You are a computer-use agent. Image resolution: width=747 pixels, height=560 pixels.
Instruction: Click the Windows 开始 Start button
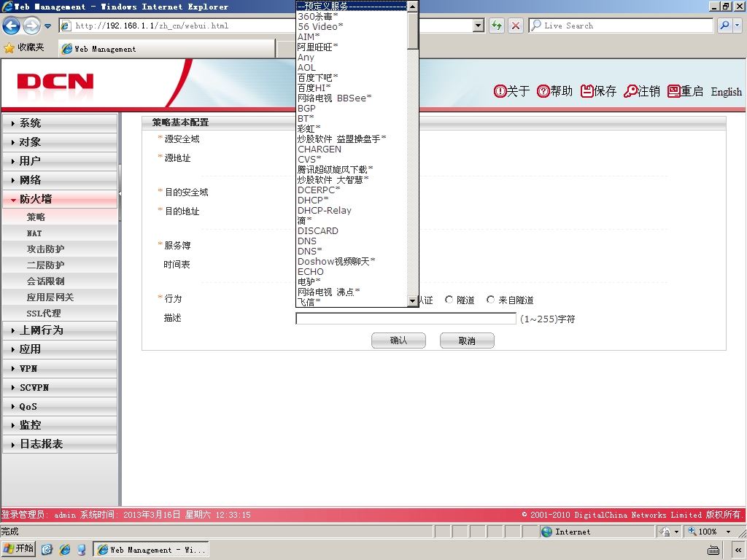(18, 549)
